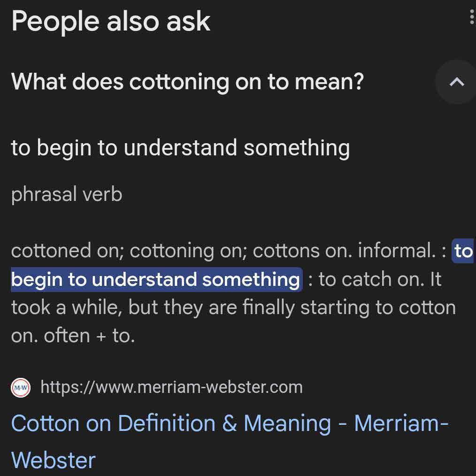Click the large "to begin to understand something" answer
The image size is (476, 476).
click(180, 148)
